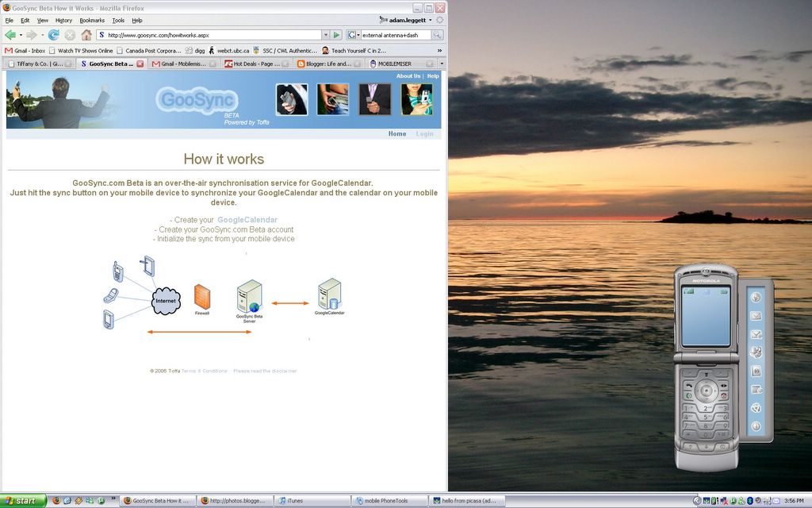This screenshot has height=508, width=812.
Task: Open the Tools menu
Action: click(119, 20)
